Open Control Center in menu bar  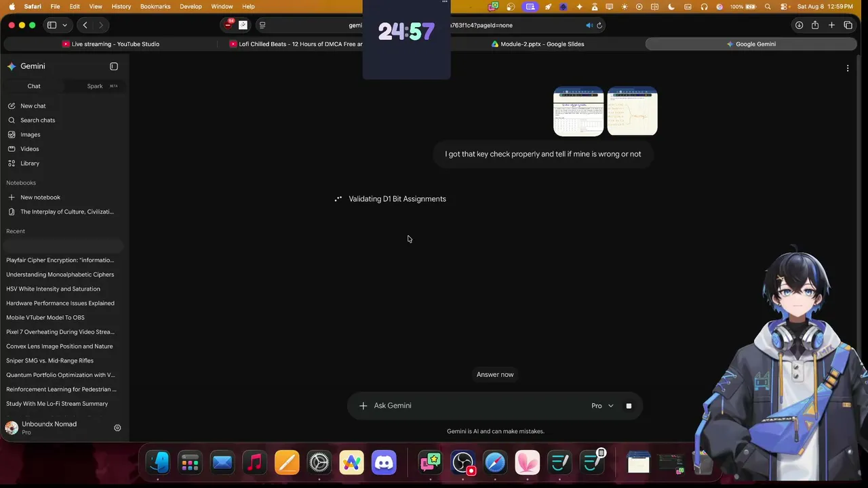click(x=784, y=7)
